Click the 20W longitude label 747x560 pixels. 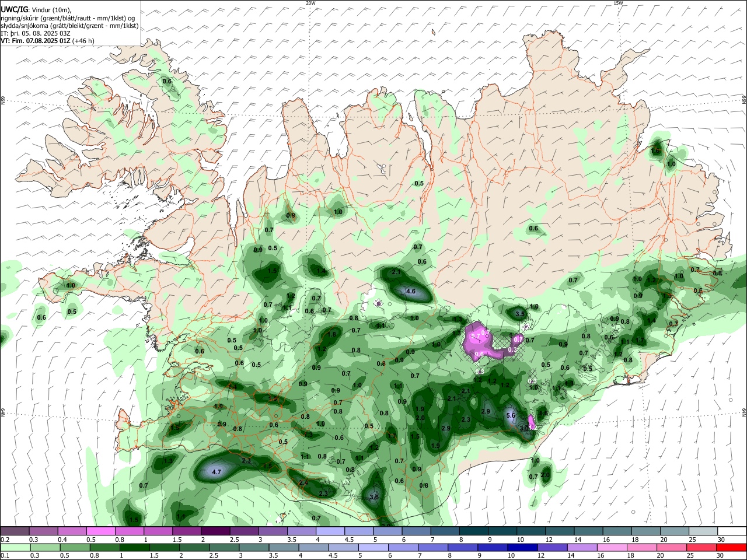coord(311,3)
